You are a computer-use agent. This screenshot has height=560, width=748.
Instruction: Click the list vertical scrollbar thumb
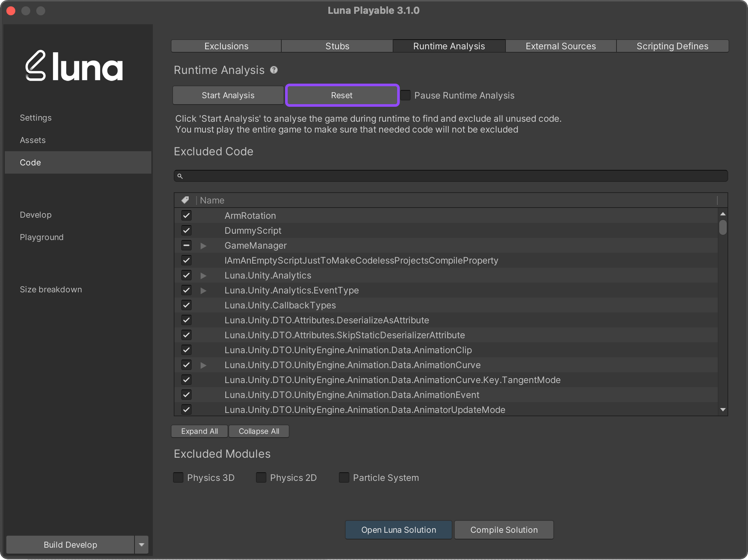point(723,227)
